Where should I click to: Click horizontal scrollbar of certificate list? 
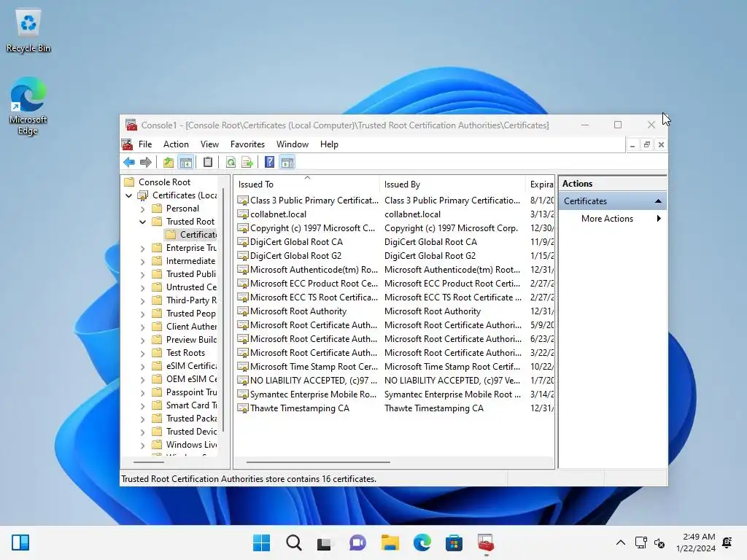[x=318, y=462]
